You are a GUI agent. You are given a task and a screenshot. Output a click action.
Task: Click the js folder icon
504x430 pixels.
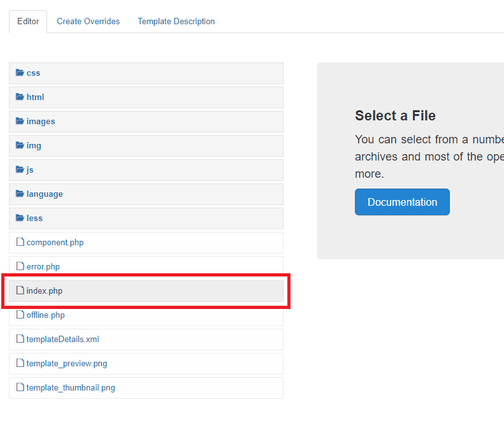(20, 169)
